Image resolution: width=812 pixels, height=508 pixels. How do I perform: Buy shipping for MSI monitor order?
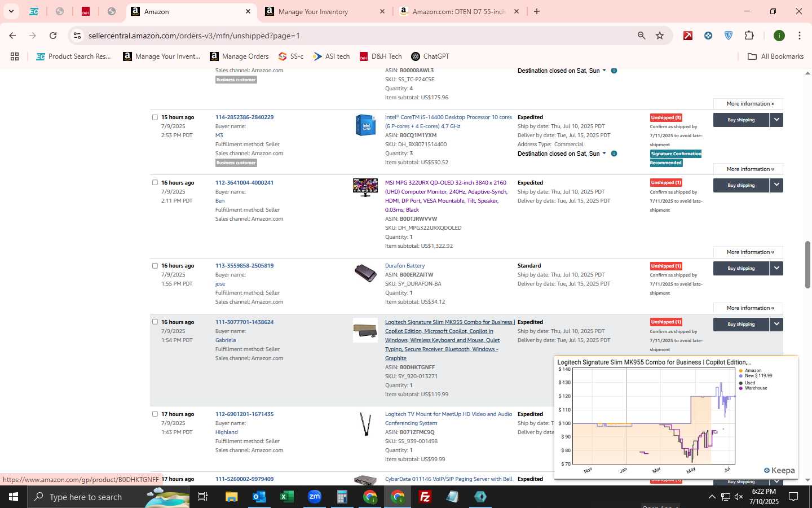coord(741,185)
